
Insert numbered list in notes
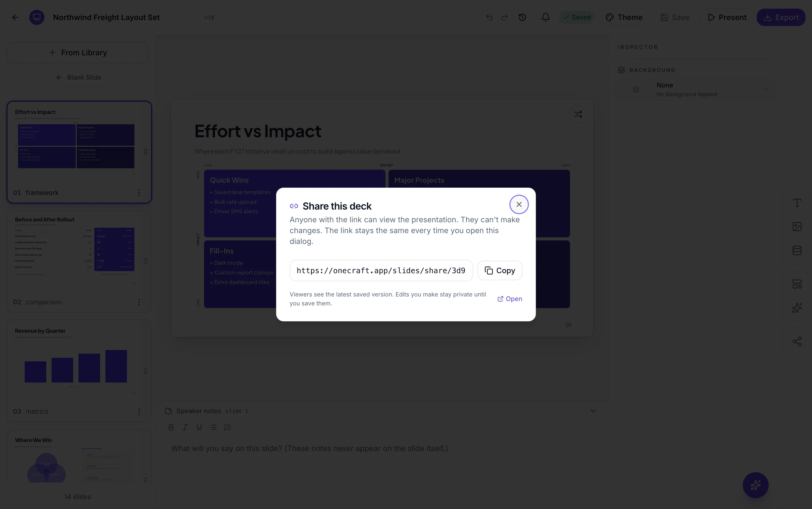227,427
